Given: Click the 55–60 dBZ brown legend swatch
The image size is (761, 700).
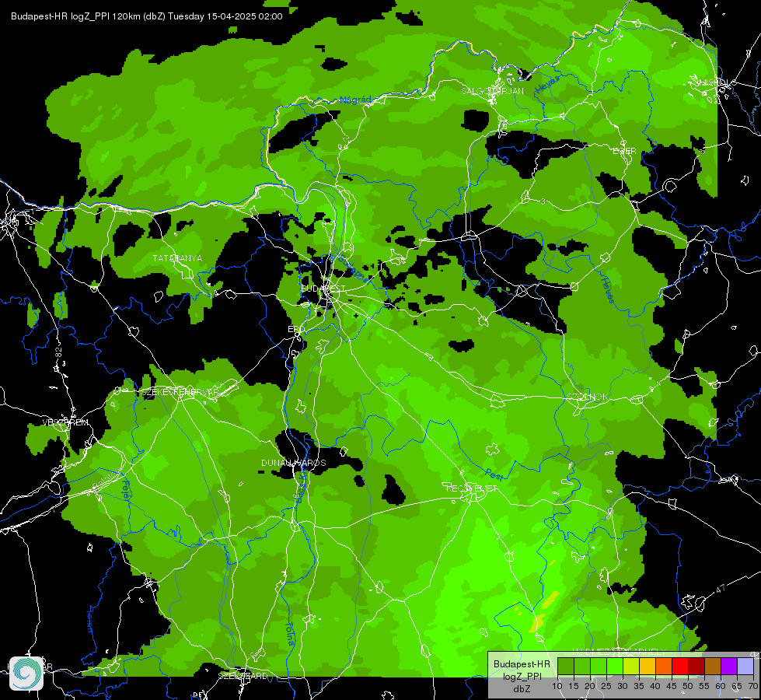Looking at the screenshot, I should (713, 667).
